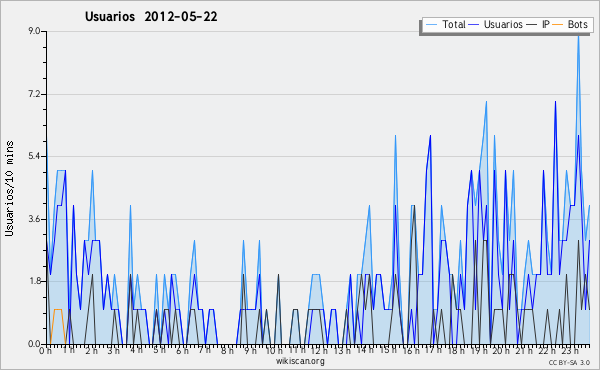Click the black IP legend line

(532, 25)
